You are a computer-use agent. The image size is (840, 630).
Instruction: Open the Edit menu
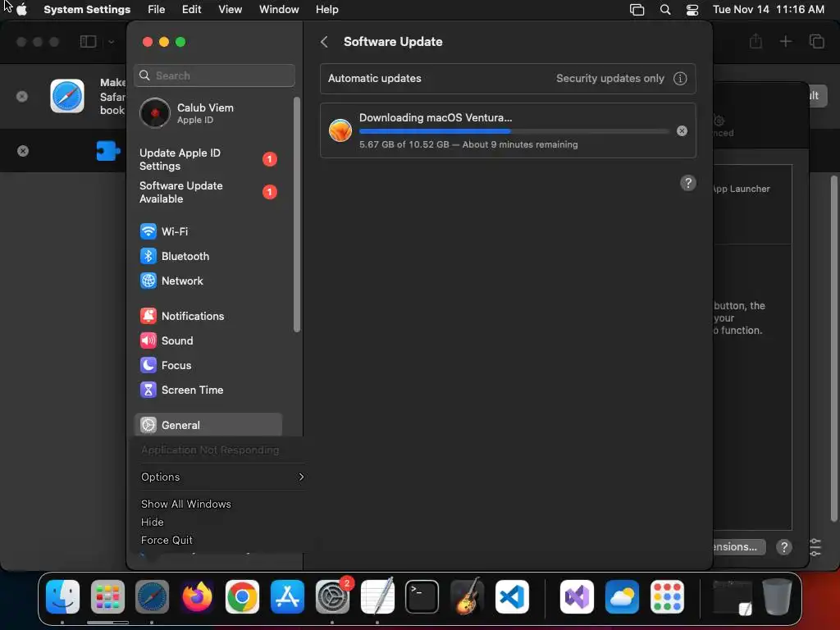[191, 10]
